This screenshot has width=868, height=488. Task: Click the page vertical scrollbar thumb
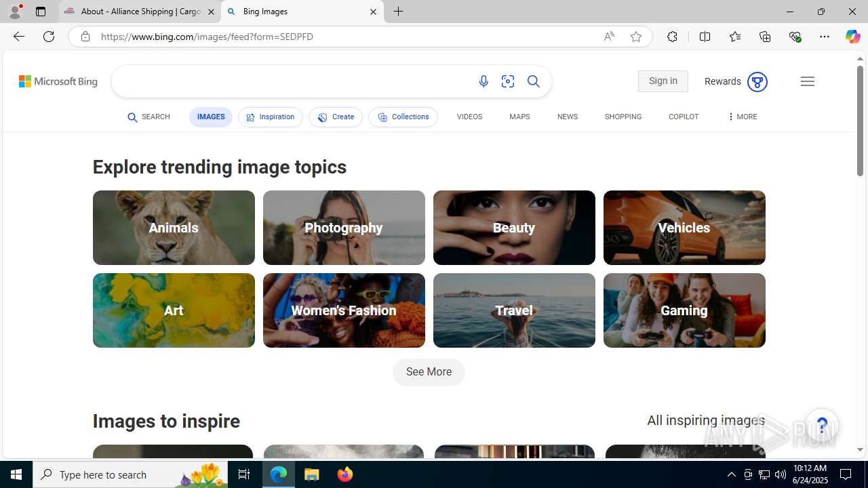860,121
